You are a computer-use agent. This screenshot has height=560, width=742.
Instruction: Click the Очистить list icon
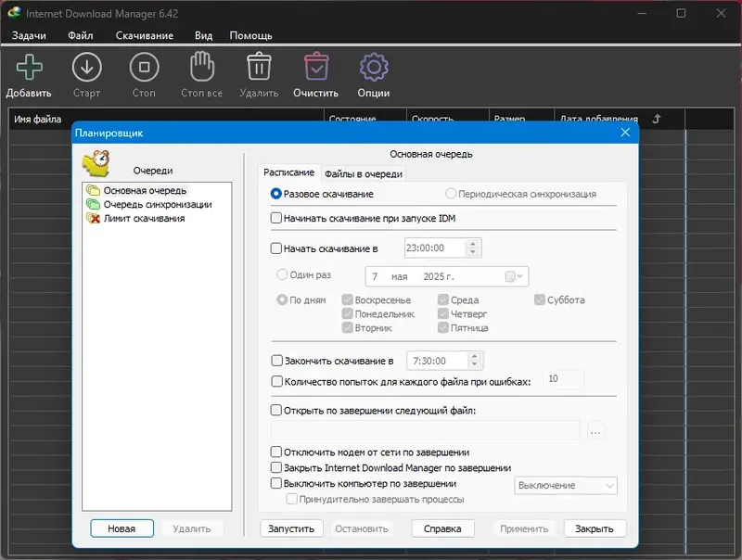pos(316,68)
